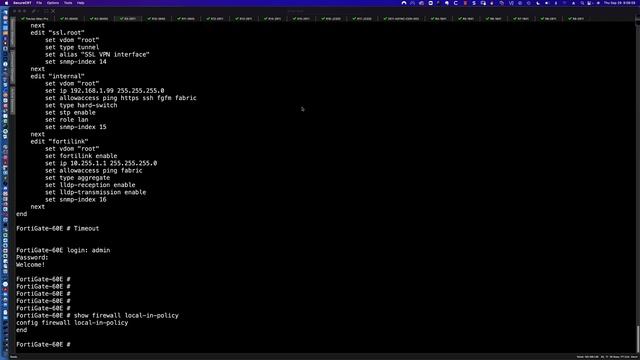The width and height of the screenshot is (640, 360).
Task: Click the Password: prompt line
Action: (x=32, y=258)
